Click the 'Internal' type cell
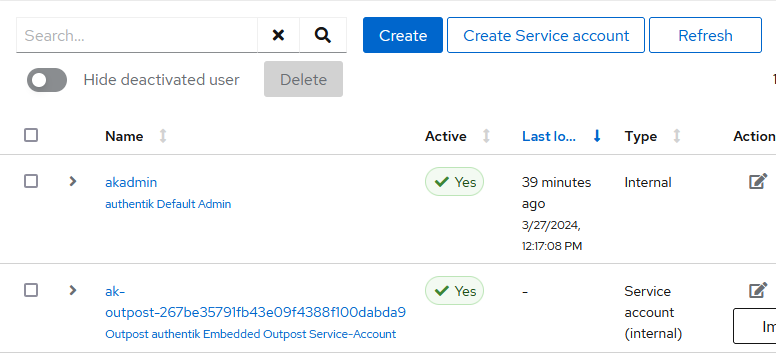Viewport: 776px width, 360px height. pos(648,182)
